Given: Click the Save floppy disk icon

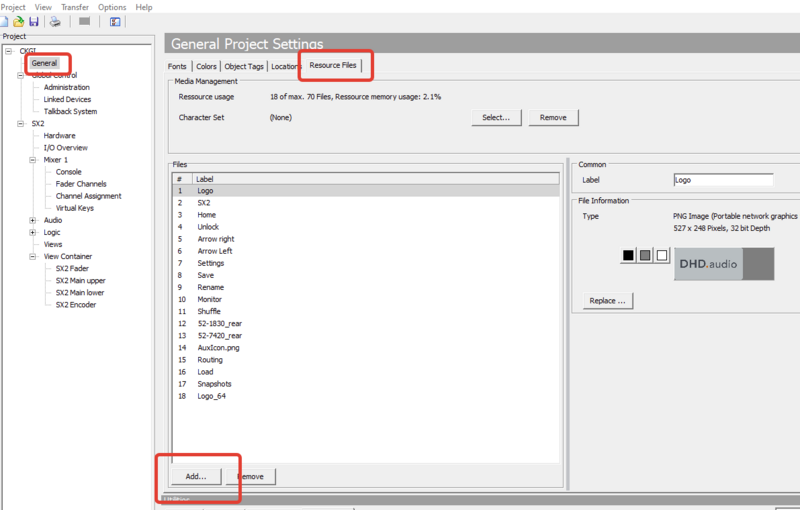Looking at the screenshot, I should point(34,21).
